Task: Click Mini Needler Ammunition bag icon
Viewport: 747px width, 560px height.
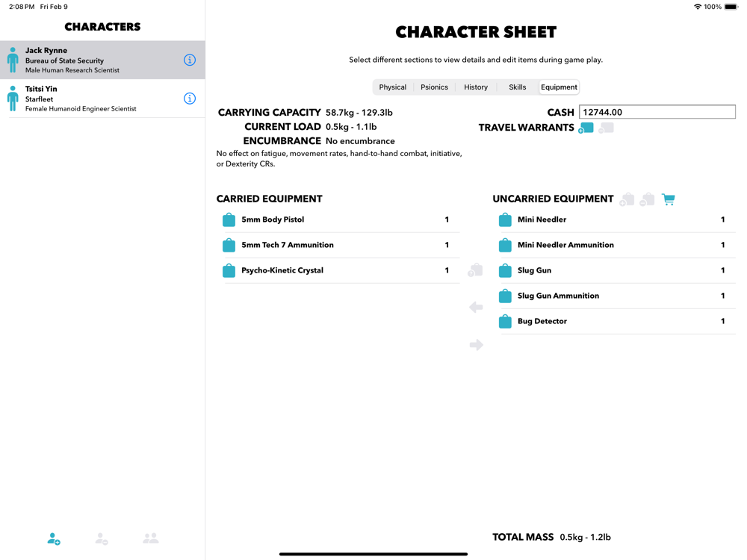Action: [x=505, y=245]
